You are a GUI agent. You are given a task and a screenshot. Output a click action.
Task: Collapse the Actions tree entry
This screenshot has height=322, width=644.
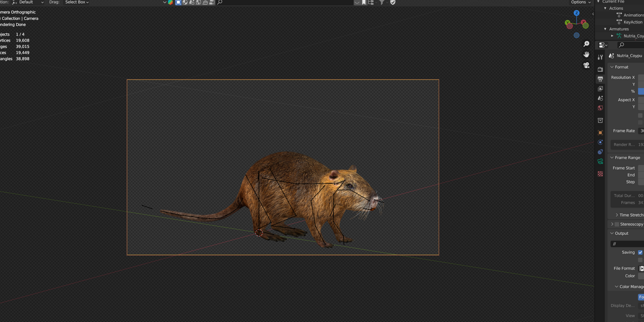tap(605, 9)
